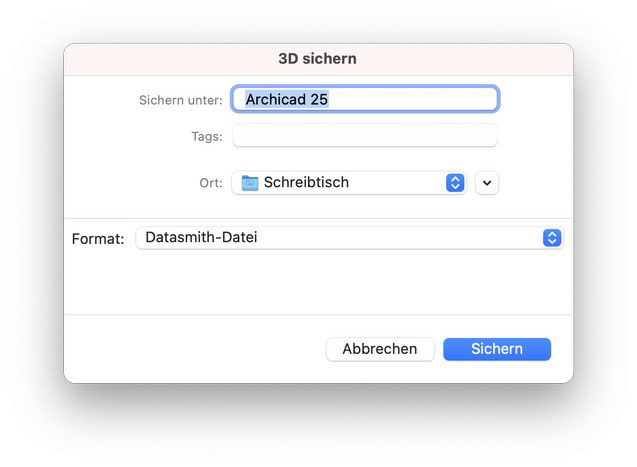The width and height of the screenshot is (637, 467).
Task: Open the Format dropdown list
Action: (x=340, y=238)
